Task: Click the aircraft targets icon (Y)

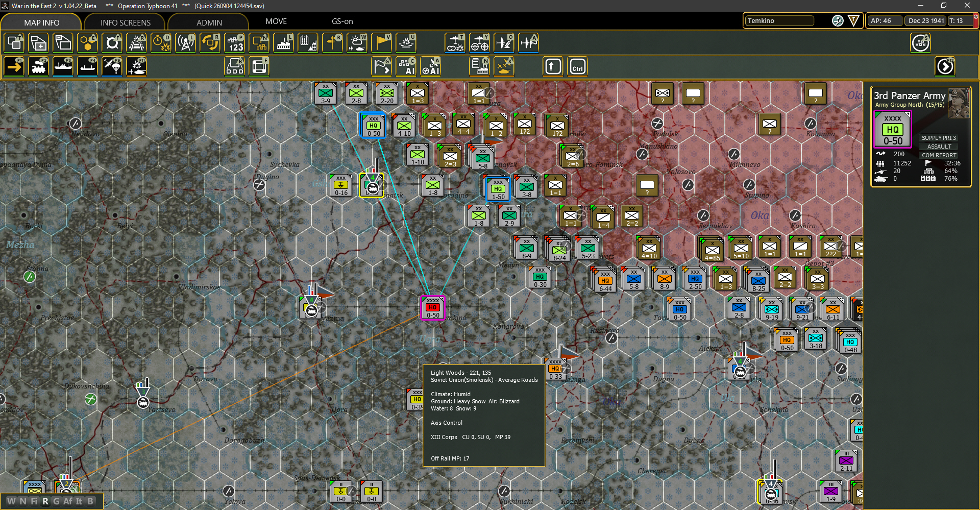Action: tap(479, 43)
